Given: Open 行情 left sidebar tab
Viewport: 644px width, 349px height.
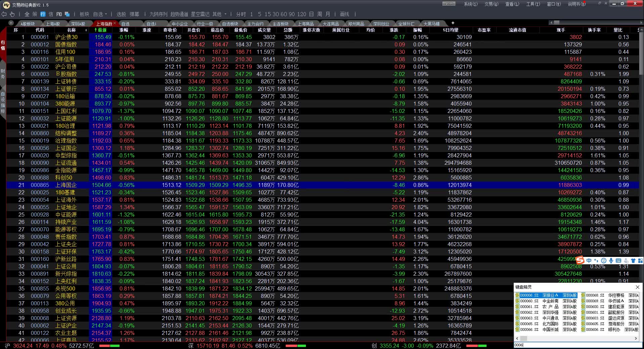Looking at the screenshot, I should pos(3,45).
